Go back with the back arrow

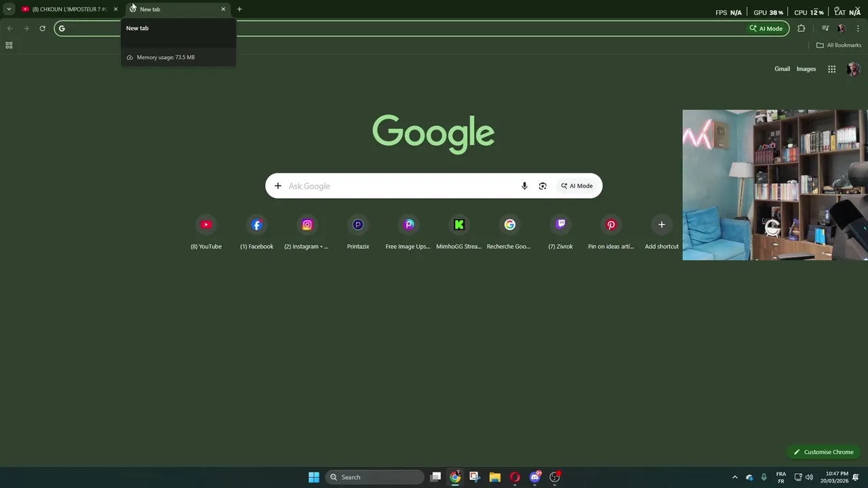click(9, 28)
